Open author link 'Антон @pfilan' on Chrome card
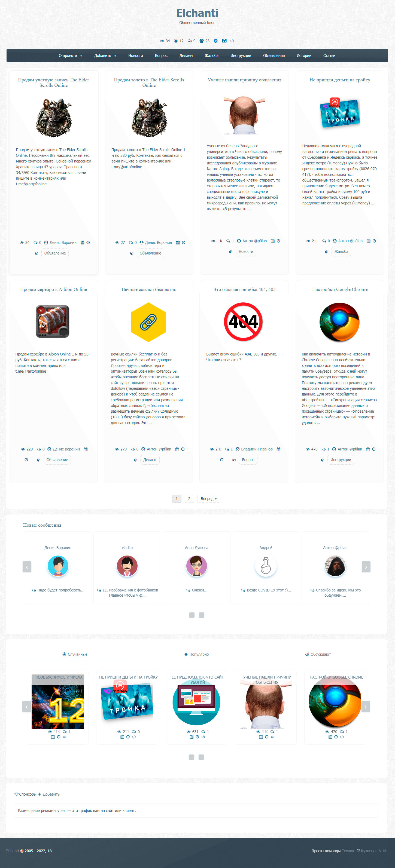The height and width of the screenshot is (868, 395). [x=350, y=449]
